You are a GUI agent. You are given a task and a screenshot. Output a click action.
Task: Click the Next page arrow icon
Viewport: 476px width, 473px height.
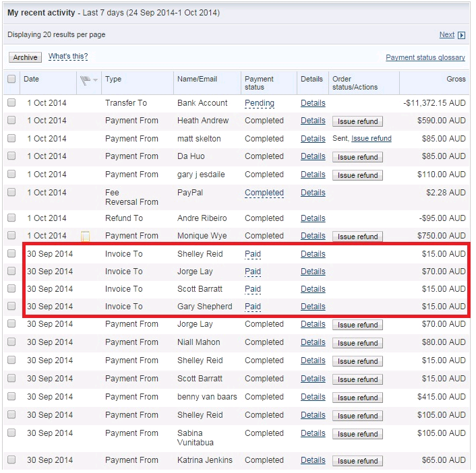pos(462,35)
